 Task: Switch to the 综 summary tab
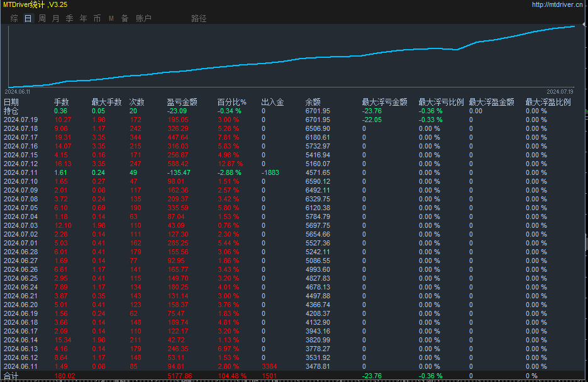pos(14,18)
